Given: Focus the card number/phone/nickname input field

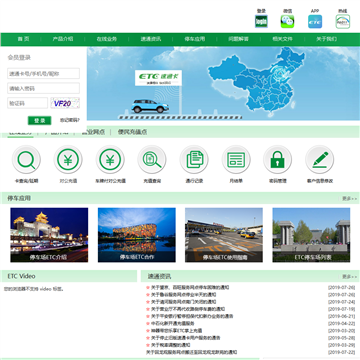Looking at the screenshot, I should 43,74.
